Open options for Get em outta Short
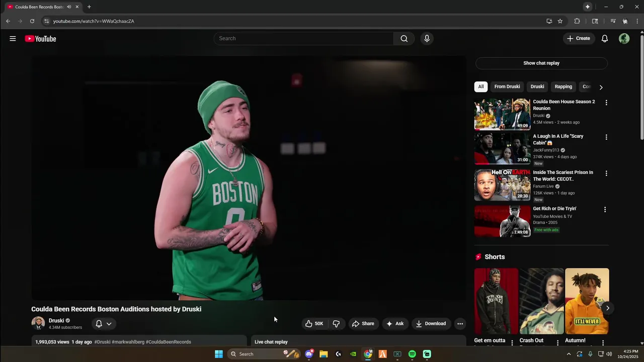 (512, 342)
